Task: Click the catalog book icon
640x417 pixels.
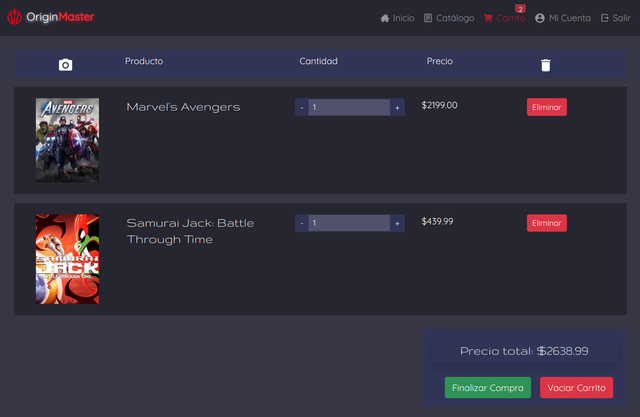Action: click(428, 18)
